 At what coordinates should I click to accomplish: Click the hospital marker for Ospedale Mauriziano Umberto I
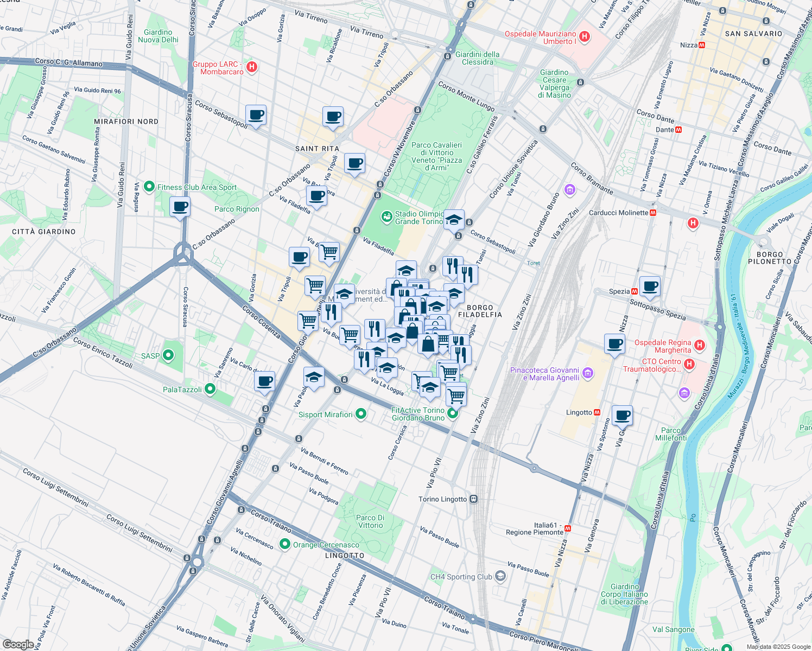click(x=585, y=37)
